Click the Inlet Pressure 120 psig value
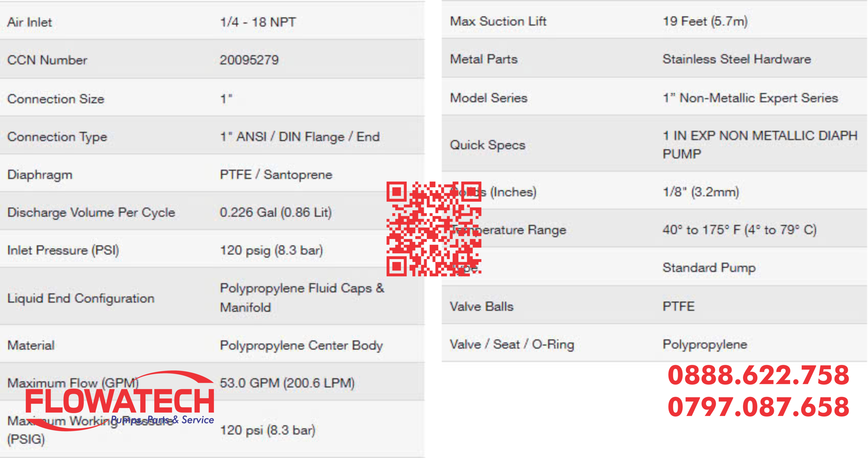The height and width of the screenshot is (458, 868). coord(272,250)
